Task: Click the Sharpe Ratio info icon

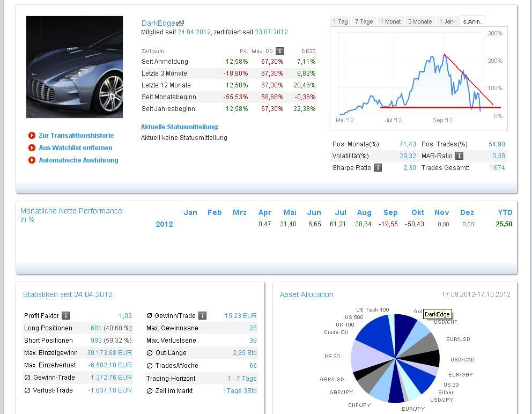Action: pyautogui.click(x=378, y=168)
